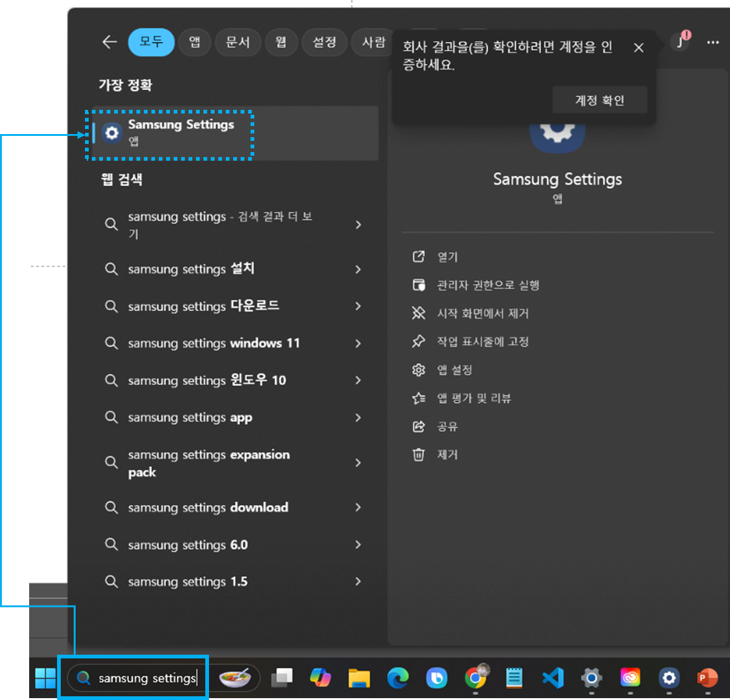The height and width of the screenshot is (700, 730).
Task: Launch Google Chrome from the taskbar
Action: tap(475, 678)
